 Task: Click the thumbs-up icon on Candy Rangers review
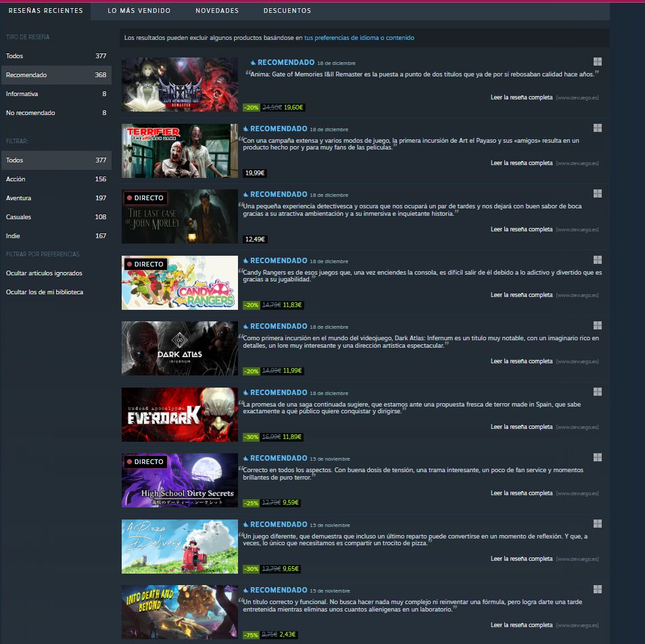coord(245,260)
